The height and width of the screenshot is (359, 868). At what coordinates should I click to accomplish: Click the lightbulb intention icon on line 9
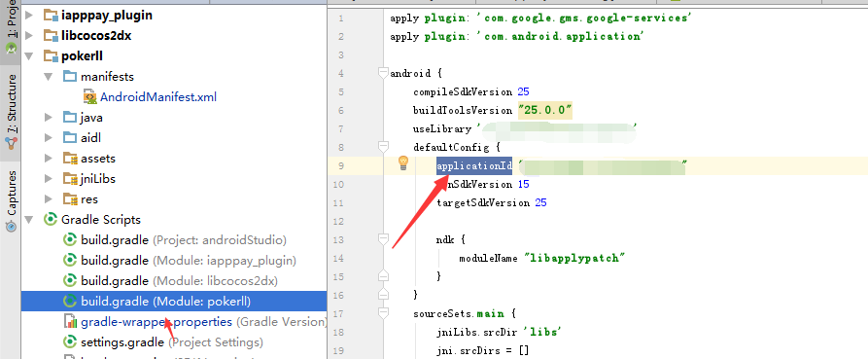(x=403, y=162)
